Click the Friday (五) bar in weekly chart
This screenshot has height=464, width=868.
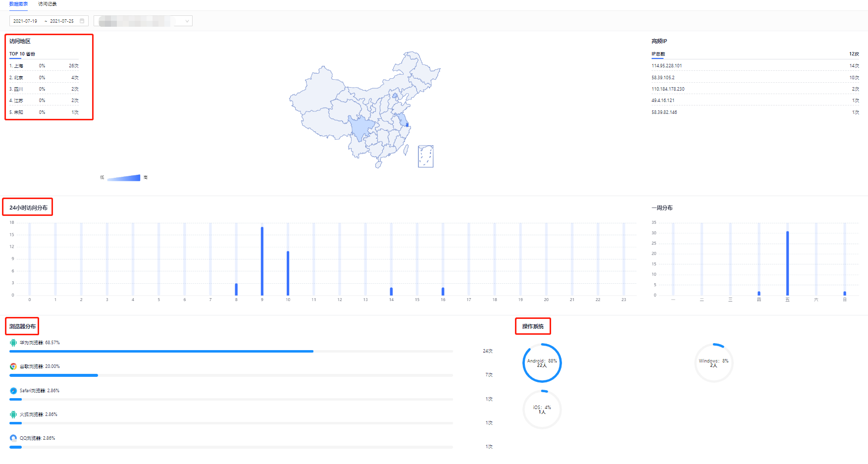pyautogui.click(x=787, y=263)
